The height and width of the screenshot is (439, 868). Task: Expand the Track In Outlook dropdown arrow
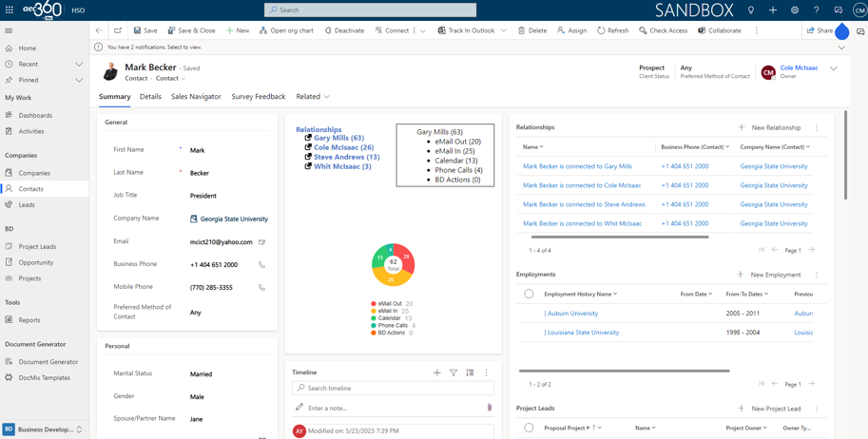[x=503, y=31]
